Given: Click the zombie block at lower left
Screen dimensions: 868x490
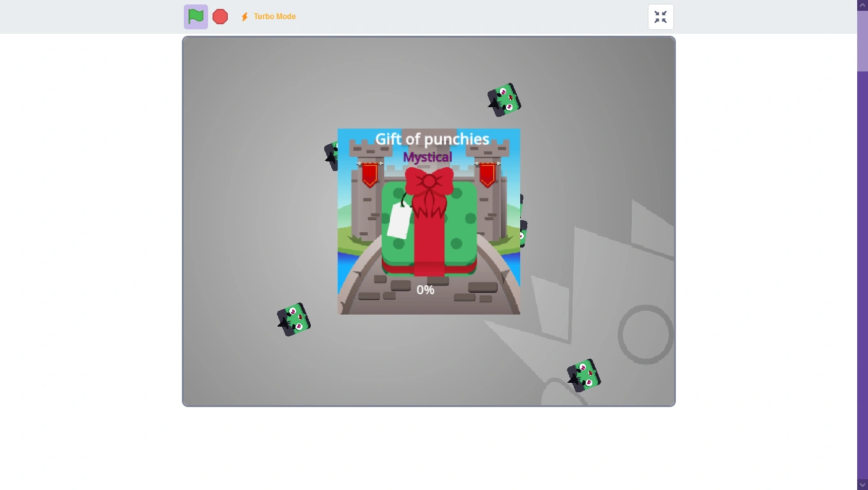Looking at the screenshot, I should 294,320.
